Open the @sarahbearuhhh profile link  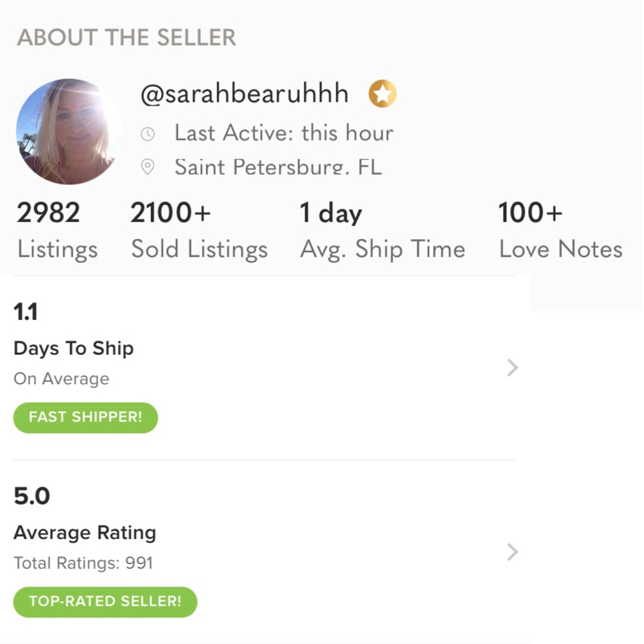(245, 95)
